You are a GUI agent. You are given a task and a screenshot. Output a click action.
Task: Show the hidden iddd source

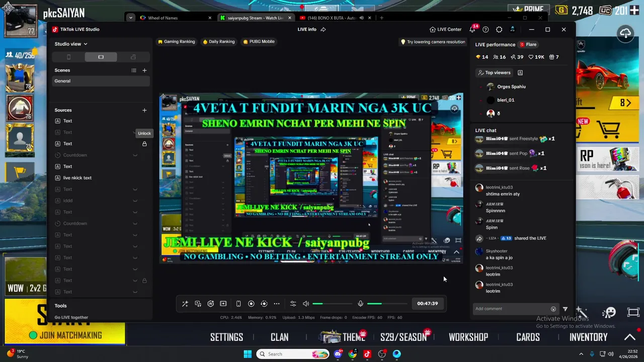click(x=135, y=201)
